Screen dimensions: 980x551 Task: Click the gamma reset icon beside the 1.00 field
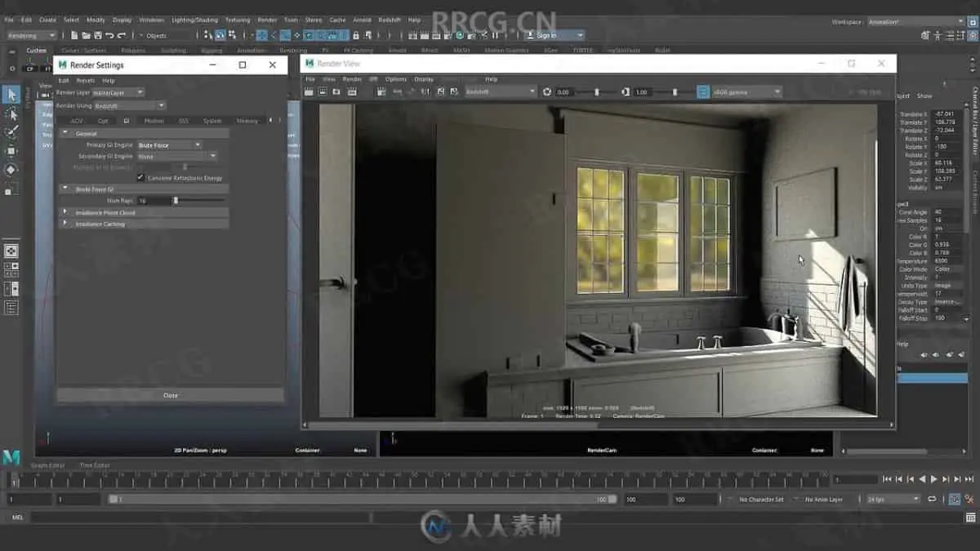[625, 92]
